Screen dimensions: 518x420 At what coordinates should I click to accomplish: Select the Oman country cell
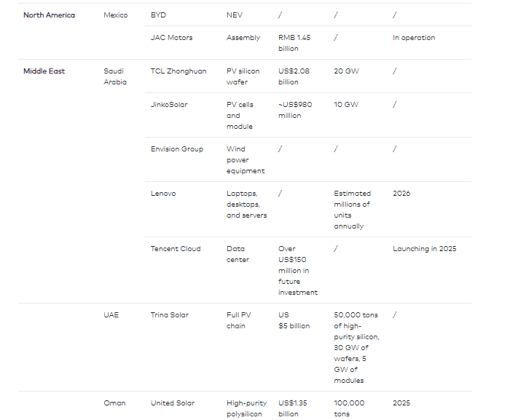click(x=114, y=403)
